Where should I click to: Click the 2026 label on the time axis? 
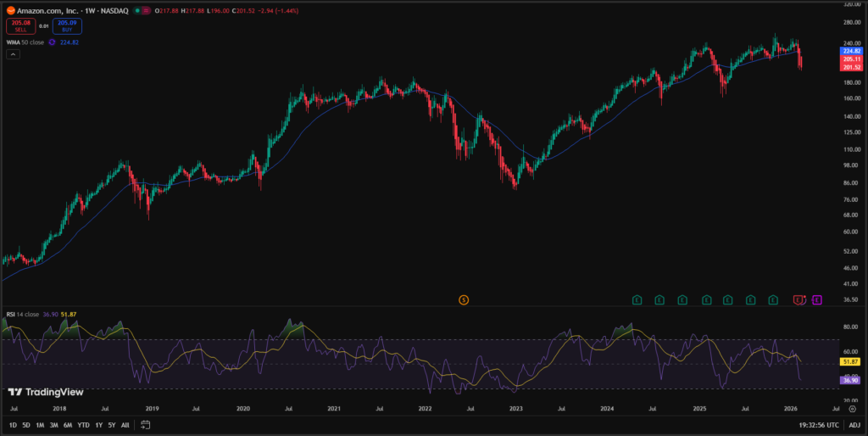(x=791, y=409)
